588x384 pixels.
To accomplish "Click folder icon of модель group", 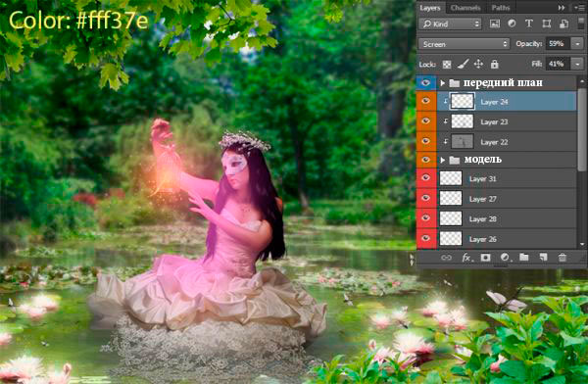I will (x=455, y=160).
